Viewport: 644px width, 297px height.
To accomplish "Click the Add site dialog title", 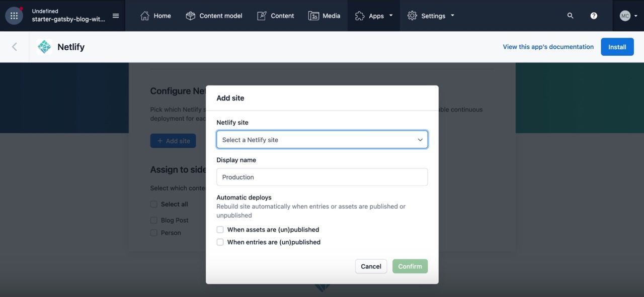I will click(x=230, y=98).
